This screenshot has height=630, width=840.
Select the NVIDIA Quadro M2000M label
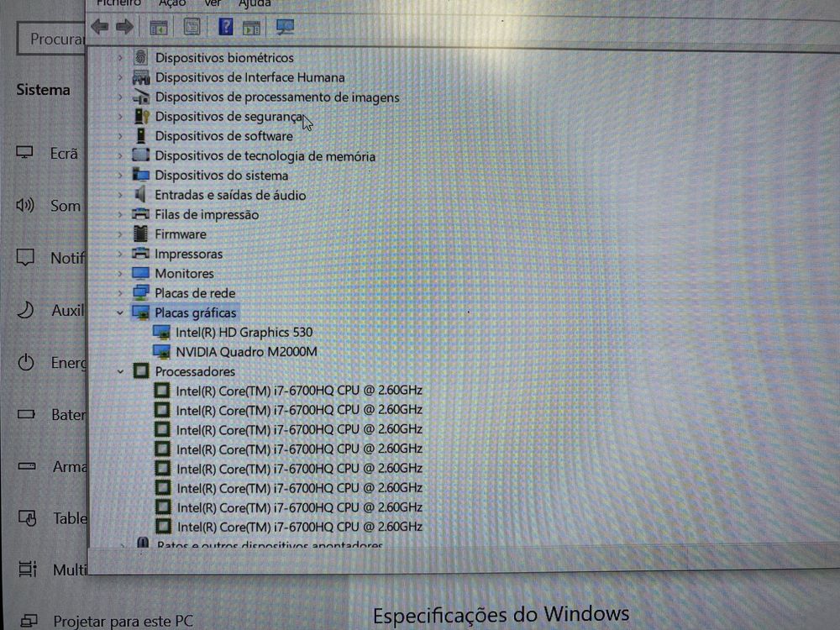click(246, 351)
